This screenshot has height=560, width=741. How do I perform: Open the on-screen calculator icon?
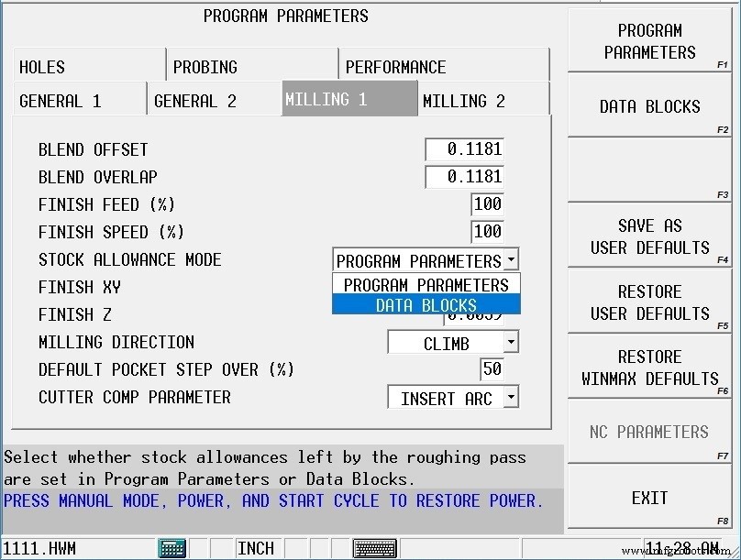(172, 547)
